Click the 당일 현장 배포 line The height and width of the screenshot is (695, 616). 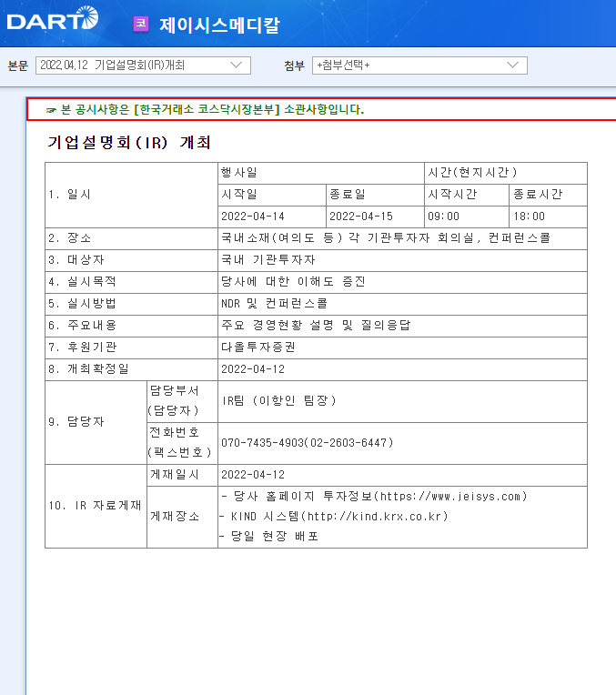click(268, 537)
